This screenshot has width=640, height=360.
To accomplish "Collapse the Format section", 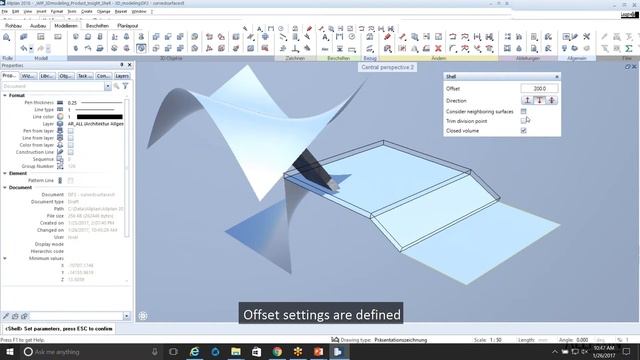I will 5,95.
